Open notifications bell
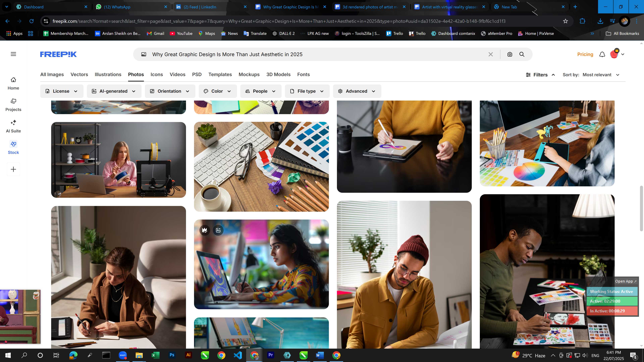This screenshot has width=644, height=362. click(x=602, y=54)
